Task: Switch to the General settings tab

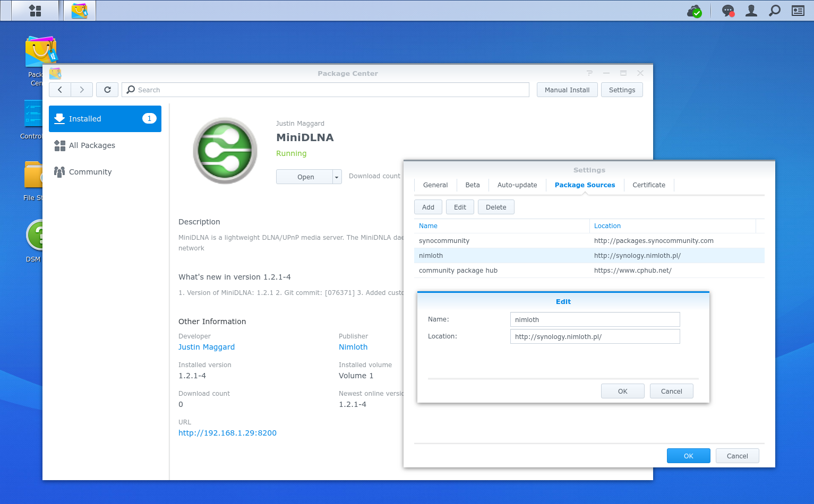Action: click(x=435, y=185)
